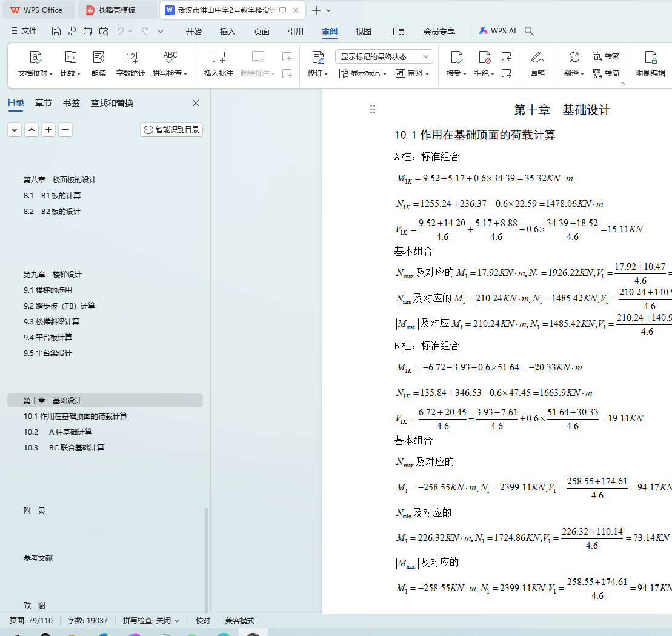This screenshot has width=672, height=636.
Task: Convert text with 转繁
Action: pyautogui.click(x=605, y=56)
